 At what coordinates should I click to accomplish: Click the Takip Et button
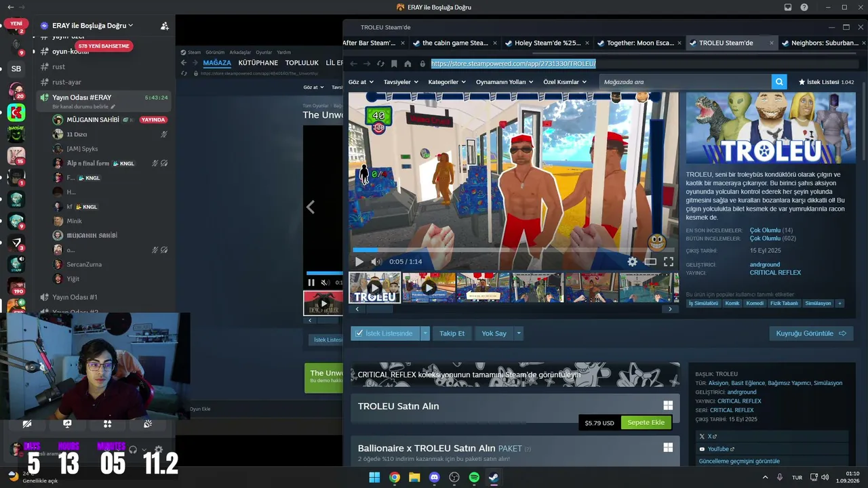pos(452,333)
